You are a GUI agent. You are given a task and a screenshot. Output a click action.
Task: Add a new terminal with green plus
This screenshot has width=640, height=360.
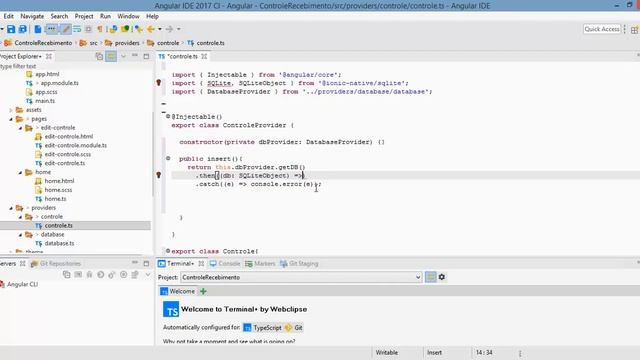(x=203, y=291)
